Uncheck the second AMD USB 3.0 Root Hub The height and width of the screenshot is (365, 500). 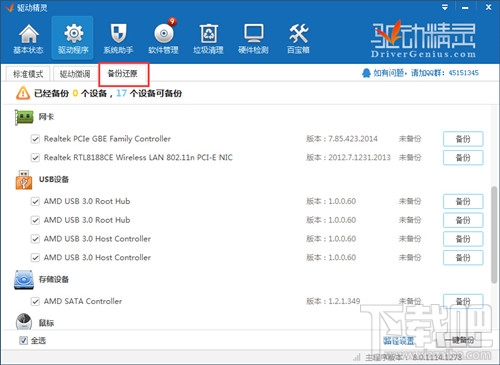pos(35,220)
